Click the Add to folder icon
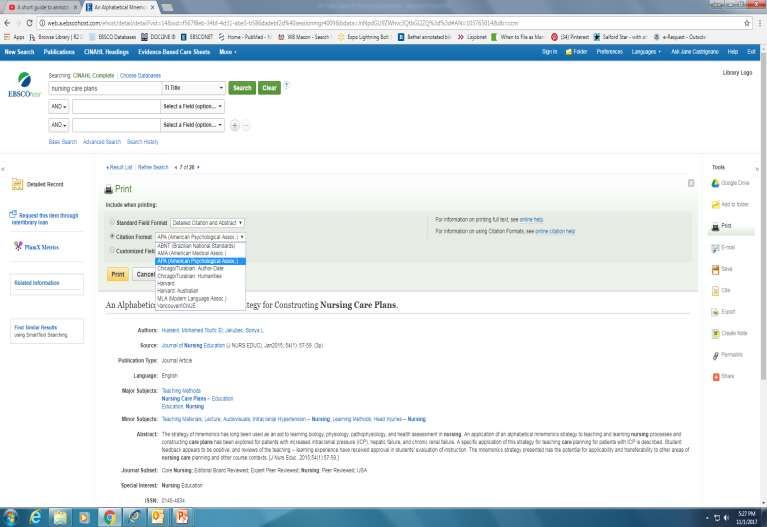 click(715, 205)
